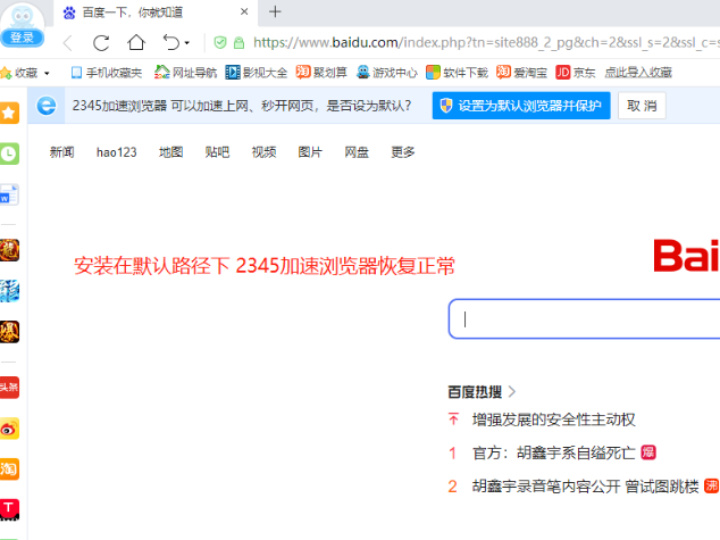Click the blue e browser icon in prompt
The image size is (720, 540).
(x=46, y=106)
